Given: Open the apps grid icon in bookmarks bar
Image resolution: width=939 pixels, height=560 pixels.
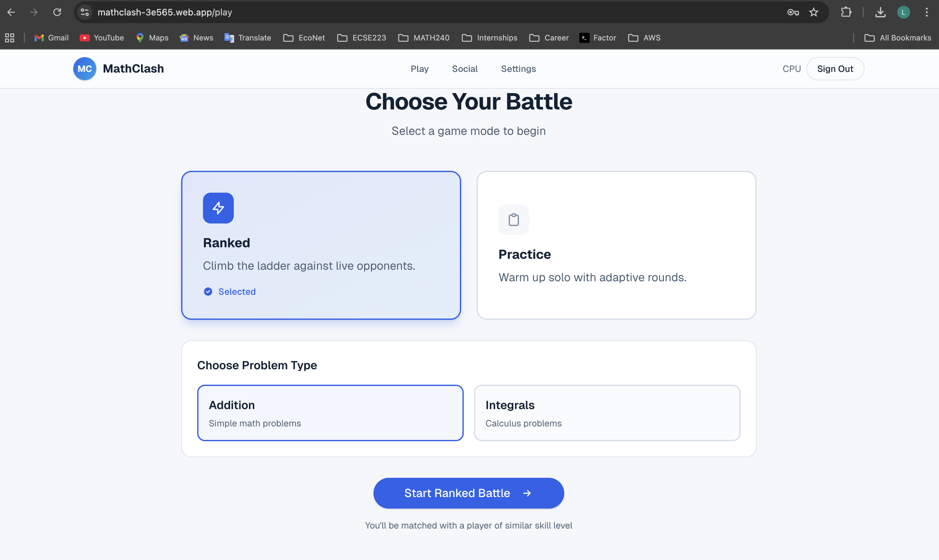Looking at the screenshot, I should coord(10,38).
